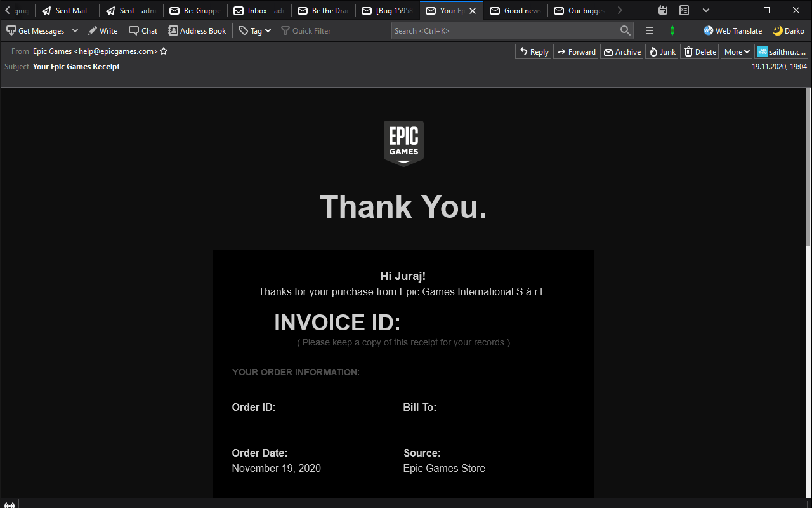
Task: Expand Get Messages dropdown arrow
Action: pyautogui.click(x=75, y=30)
